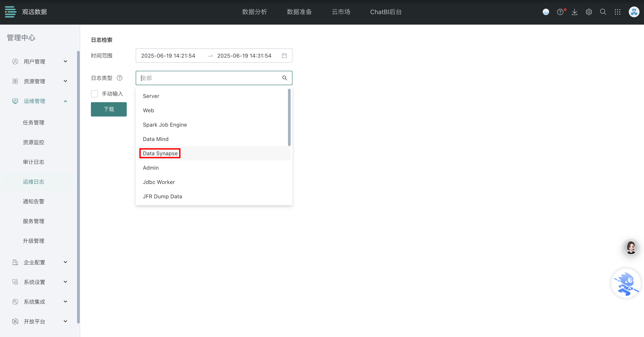Viewport: 644px width, 337px height.
Task: Open the blue ninja assistant mascot
Action: [x=626, y=283]
